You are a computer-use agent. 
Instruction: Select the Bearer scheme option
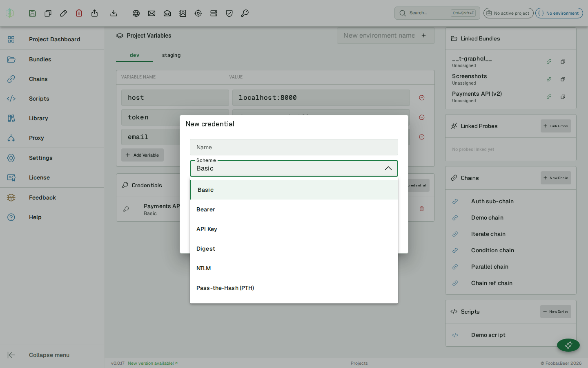tap(294, 209)
